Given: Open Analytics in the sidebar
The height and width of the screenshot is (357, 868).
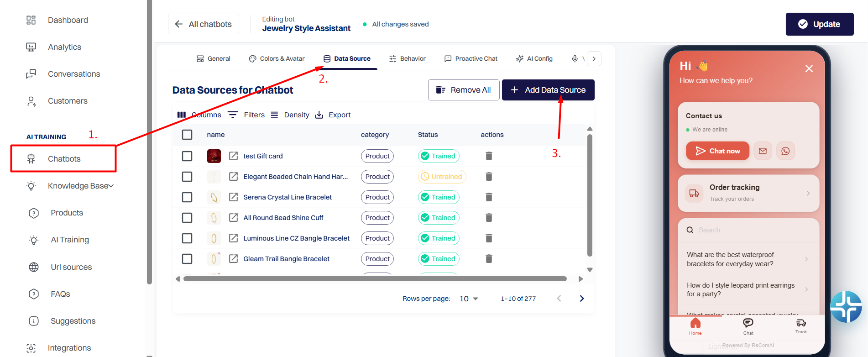Looking at the screenshot, I should click(53, 47).
